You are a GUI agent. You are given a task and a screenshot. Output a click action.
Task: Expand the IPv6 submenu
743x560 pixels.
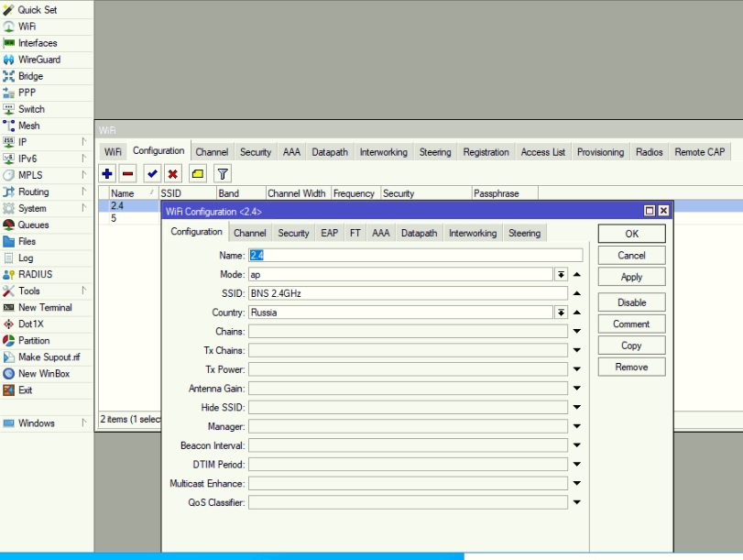[x=83, y=159]
